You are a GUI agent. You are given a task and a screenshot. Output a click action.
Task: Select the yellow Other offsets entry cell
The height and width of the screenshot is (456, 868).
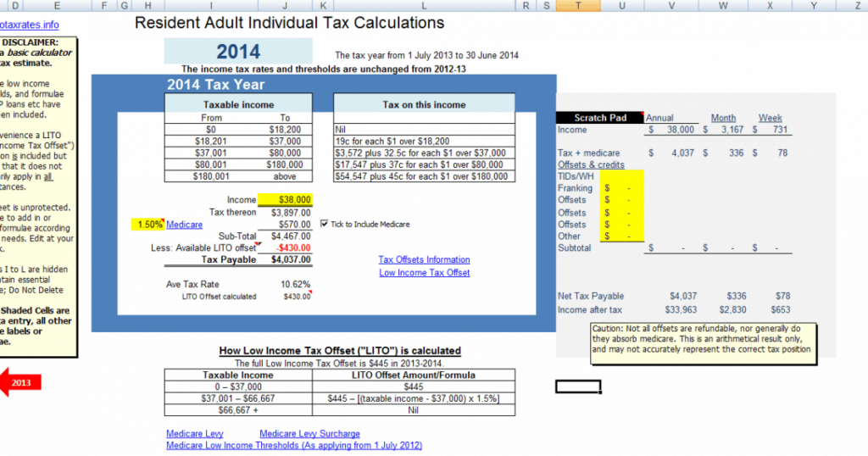point(621,236)
